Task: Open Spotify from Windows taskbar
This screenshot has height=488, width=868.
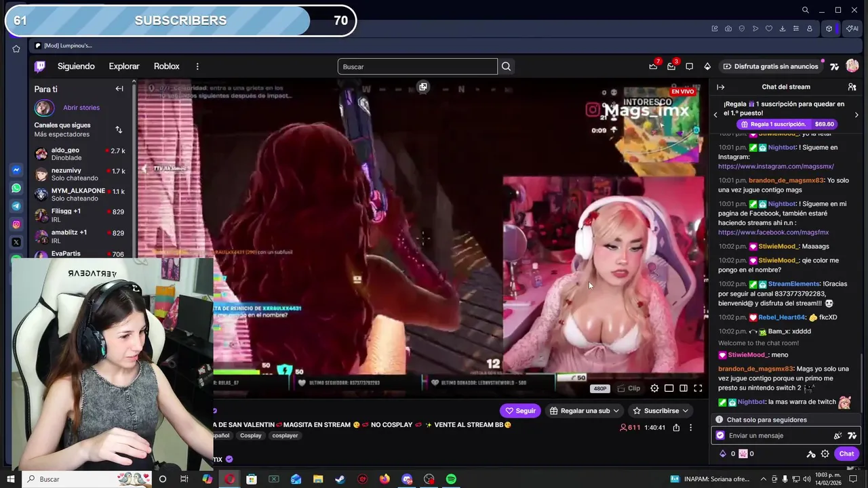Action: pyautogui.click(x=451, y=479)
